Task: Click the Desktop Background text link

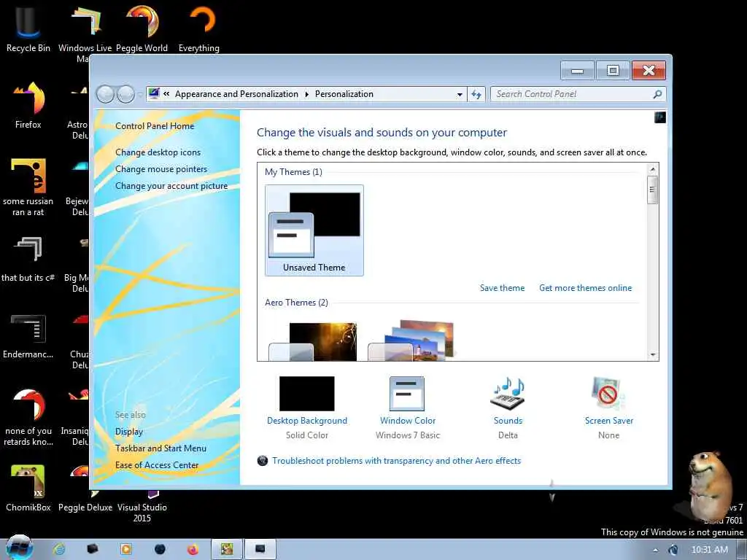Action: click(307, 421)
